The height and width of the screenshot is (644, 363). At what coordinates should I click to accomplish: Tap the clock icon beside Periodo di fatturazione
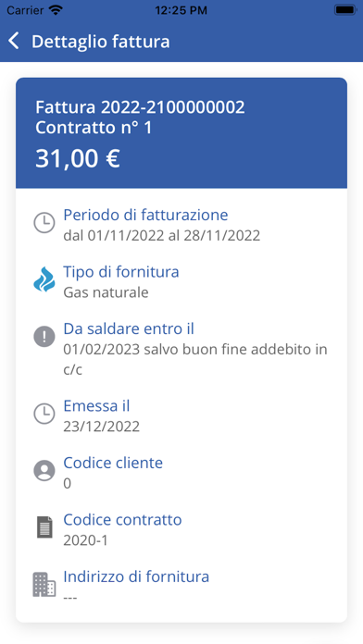[x=44, y=223]
